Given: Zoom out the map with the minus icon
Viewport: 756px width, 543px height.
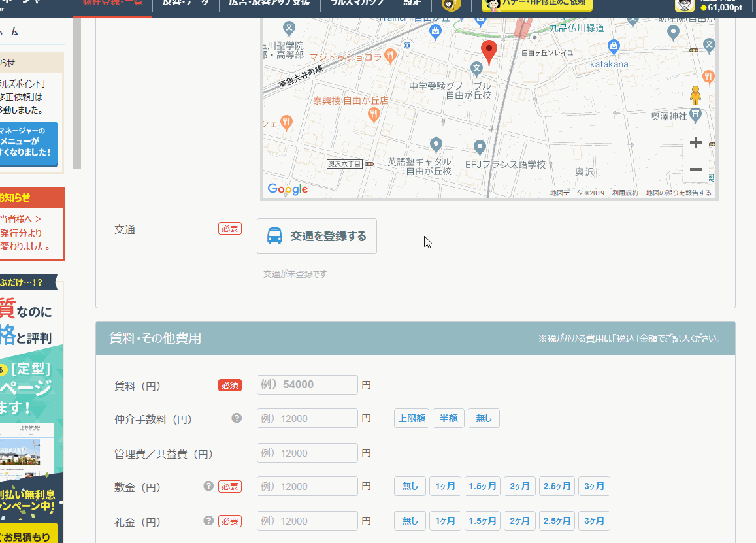Looking at the screenshot, I should pyautogui.click(x=695, y=169).
